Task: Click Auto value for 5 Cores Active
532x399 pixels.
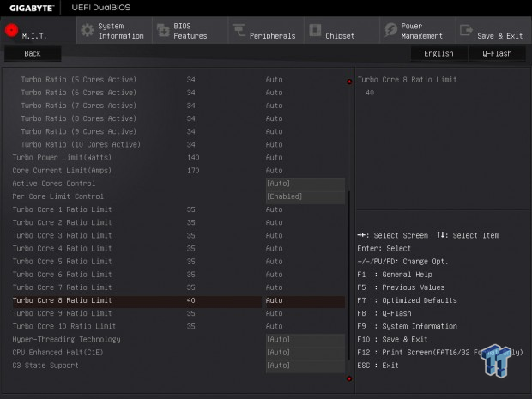Action: [274, 80]
